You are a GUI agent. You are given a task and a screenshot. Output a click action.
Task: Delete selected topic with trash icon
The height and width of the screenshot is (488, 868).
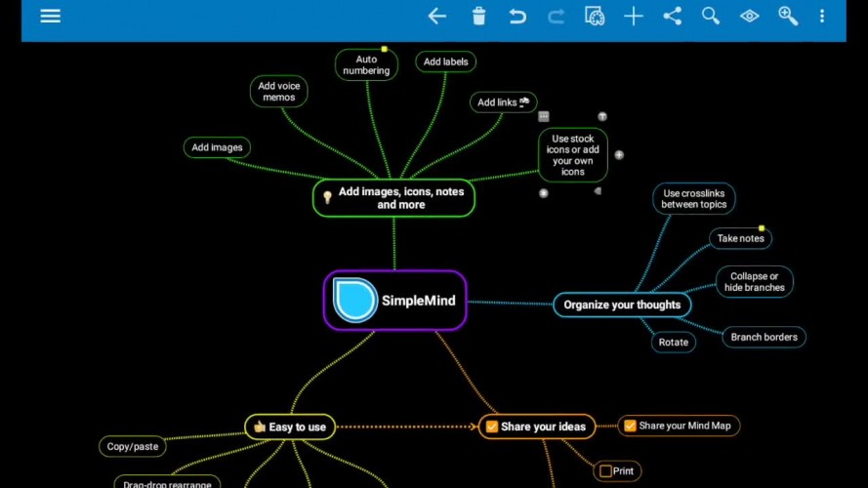[x=478, y=16]
